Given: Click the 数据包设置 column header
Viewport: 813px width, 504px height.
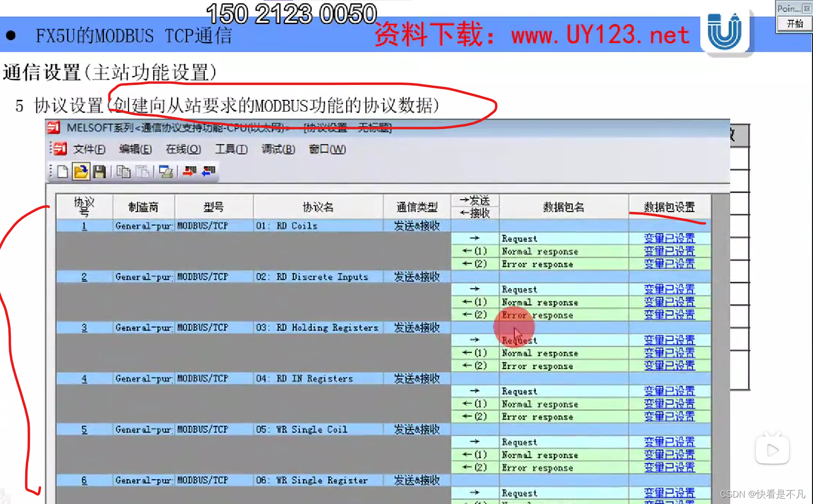Looking at the screenshot, I should pos(670,207).
